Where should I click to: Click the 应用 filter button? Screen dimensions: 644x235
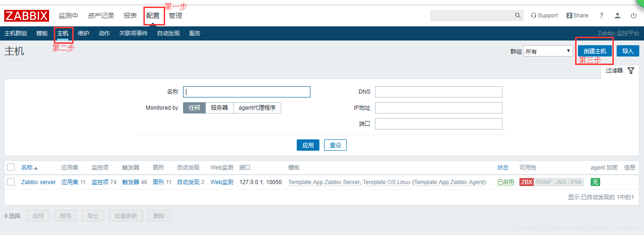pyautogui.click(x=308, y=145)
